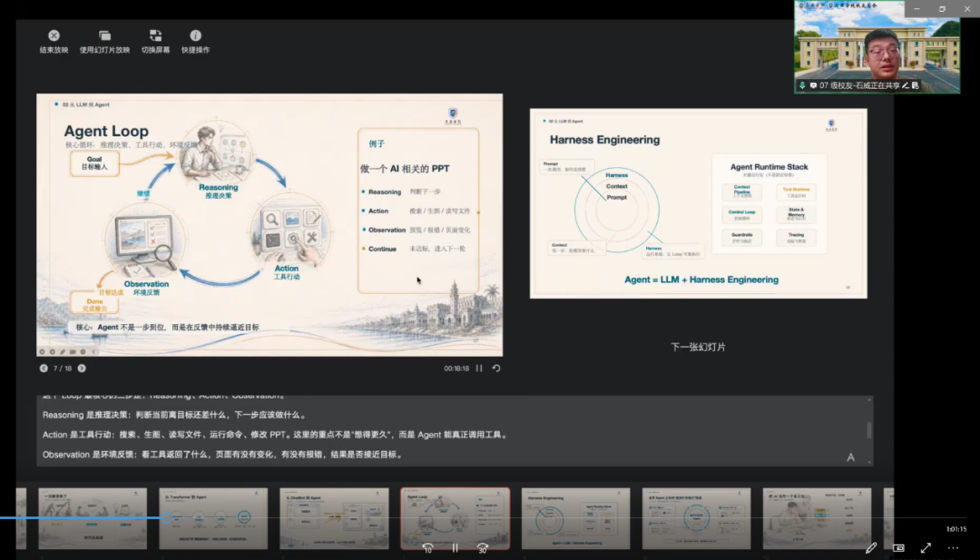Viewport: 980px width, 560px height.
Task: Go to previous slide arrow beside 7 / 18
Action: point(44,368)
